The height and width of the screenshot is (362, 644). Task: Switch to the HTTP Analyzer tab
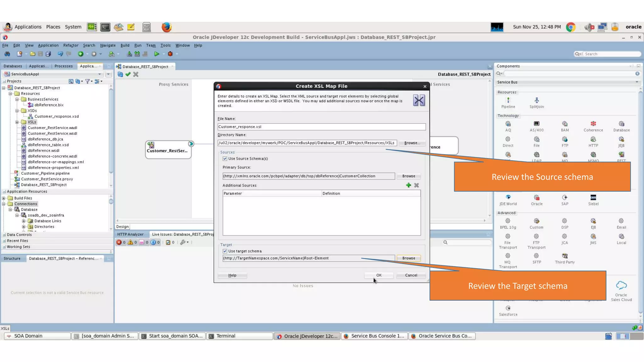tap(130, 234)
